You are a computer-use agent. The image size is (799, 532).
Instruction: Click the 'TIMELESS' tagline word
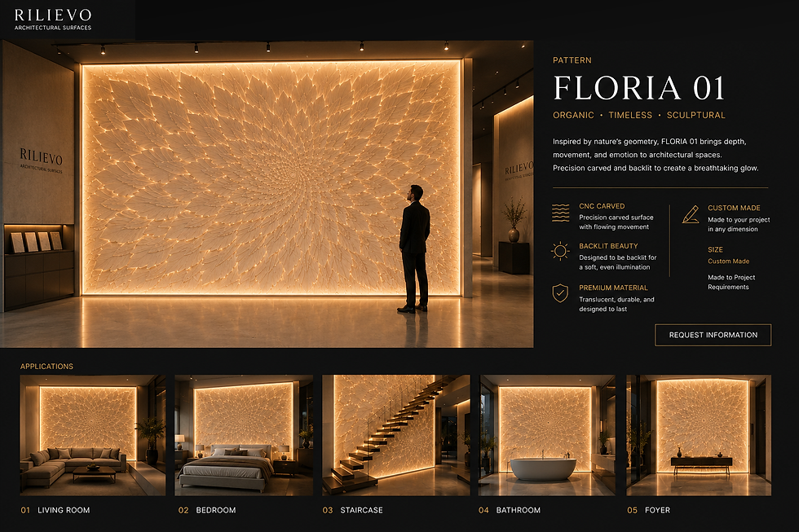point(630,115)
